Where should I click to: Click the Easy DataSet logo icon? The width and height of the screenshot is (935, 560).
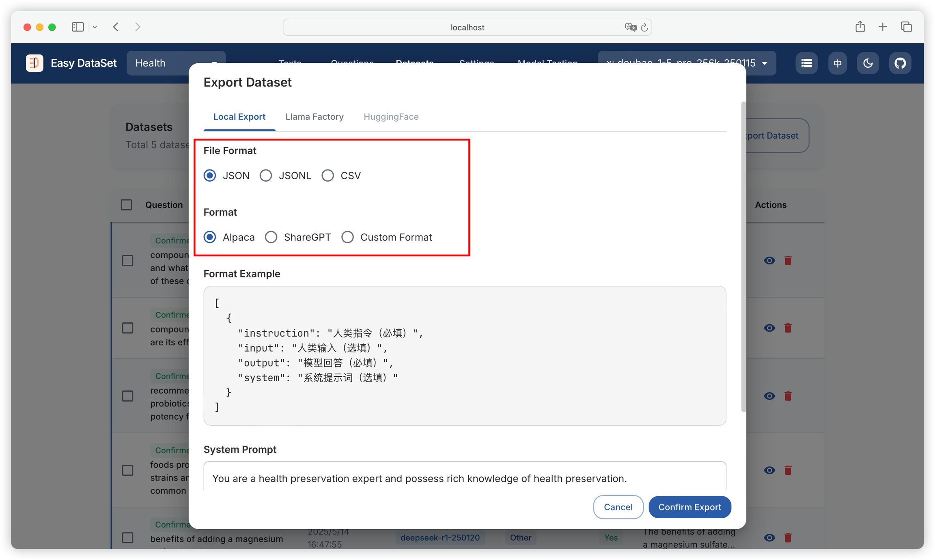coord(34,63)
